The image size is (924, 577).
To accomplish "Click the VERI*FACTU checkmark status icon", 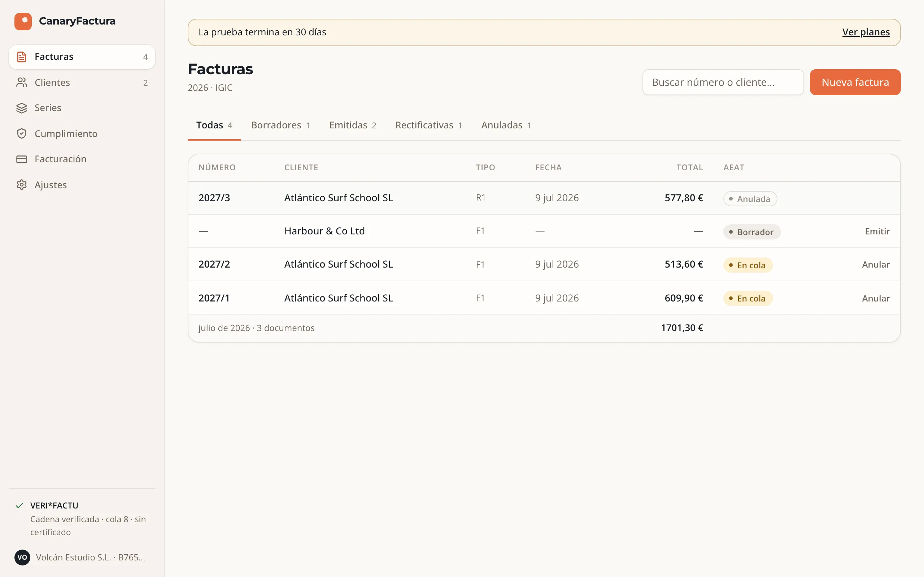I will [x=19, y=506].
